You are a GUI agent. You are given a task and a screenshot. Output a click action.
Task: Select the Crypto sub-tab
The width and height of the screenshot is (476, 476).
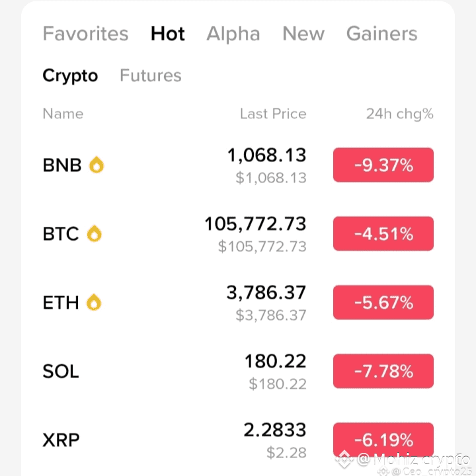coord(70,76)
